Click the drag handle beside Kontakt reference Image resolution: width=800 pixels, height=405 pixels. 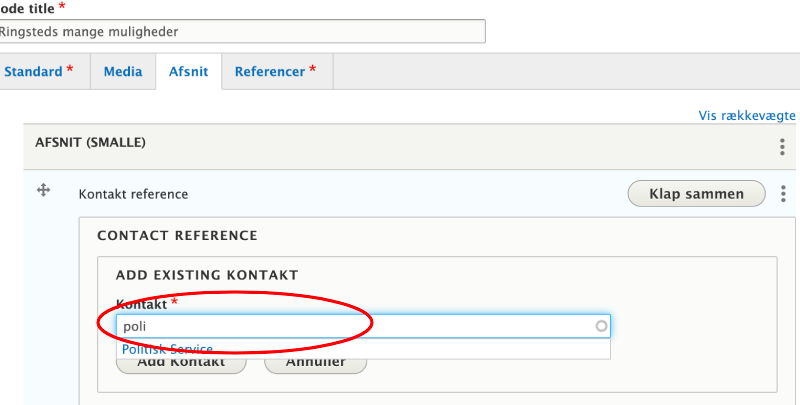pos(44,190)
